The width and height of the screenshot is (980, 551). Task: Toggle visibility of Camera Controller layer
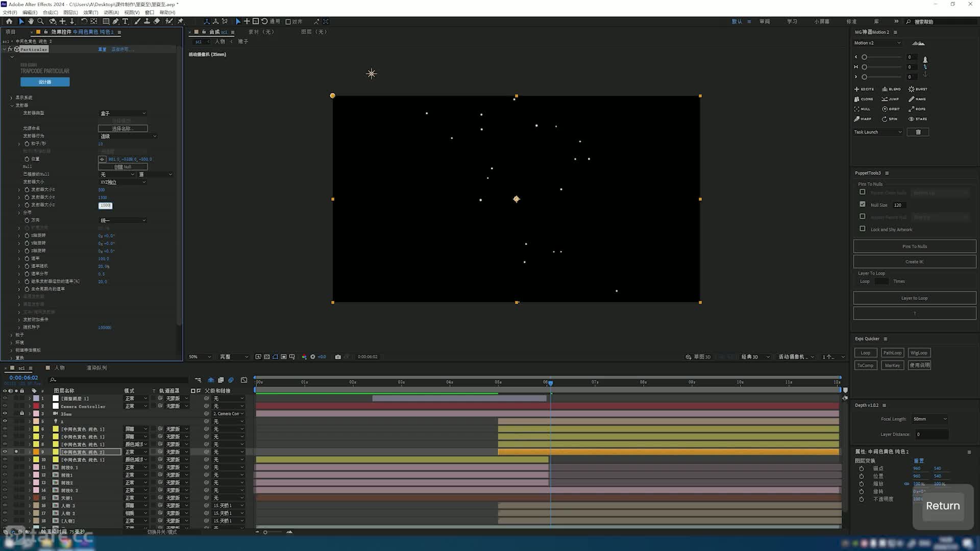(5, 406)
